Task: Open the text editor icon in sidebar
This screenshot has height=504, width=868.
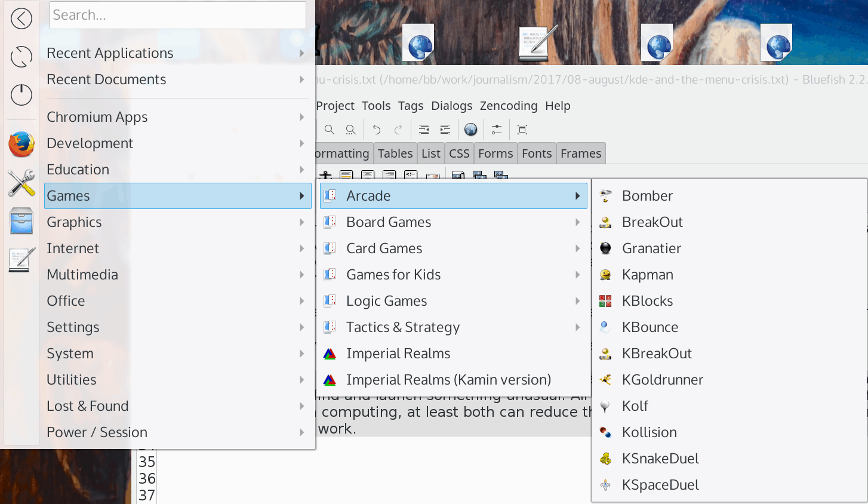Action: coord(21,259)
